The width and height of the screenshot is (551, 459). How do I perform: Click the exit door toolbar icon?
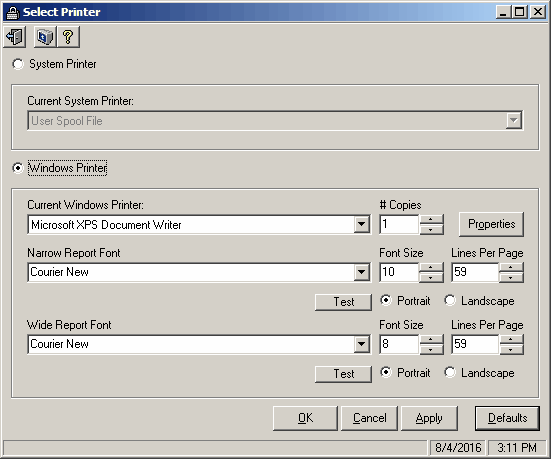click(x=14, y=37)
